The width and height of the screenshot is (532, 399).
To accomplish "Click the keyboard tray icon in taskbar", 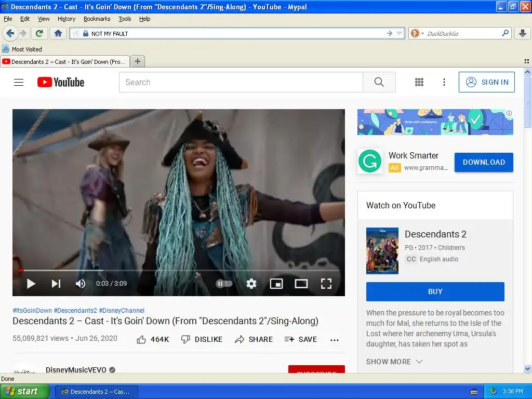I will [x=474, y=392].
